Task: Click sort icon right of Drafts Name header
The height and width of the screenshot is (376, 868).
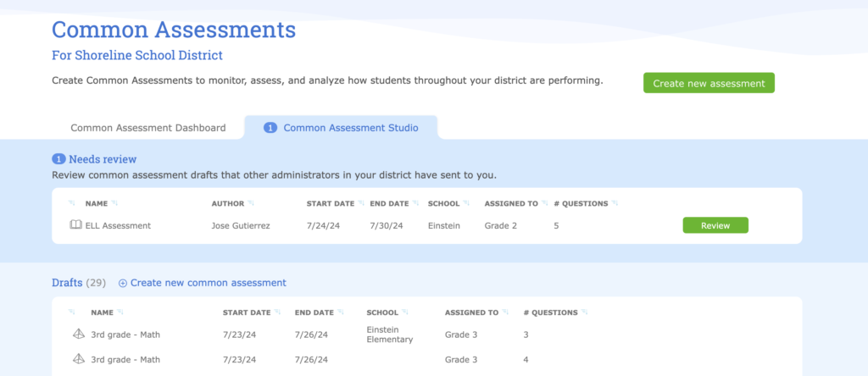Action: pos(121,312)
